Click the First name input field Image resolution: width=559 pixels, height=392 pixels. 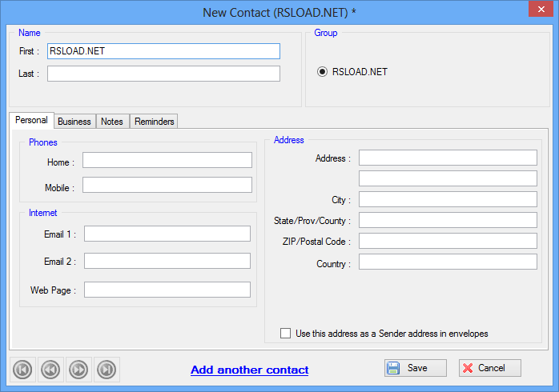pos(163,51)
